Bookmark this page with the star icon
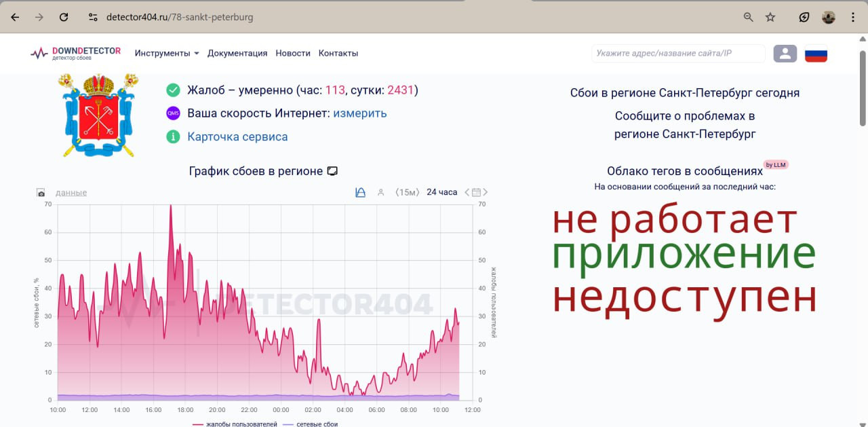 coord(770,17)
